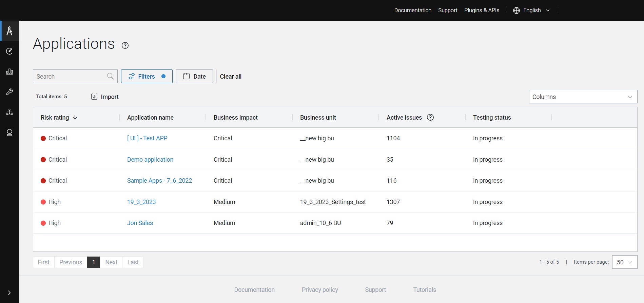Open the Demo application link
Viewport: 644px width, 303px height.
pyautogui.click(x=150, y=160)
